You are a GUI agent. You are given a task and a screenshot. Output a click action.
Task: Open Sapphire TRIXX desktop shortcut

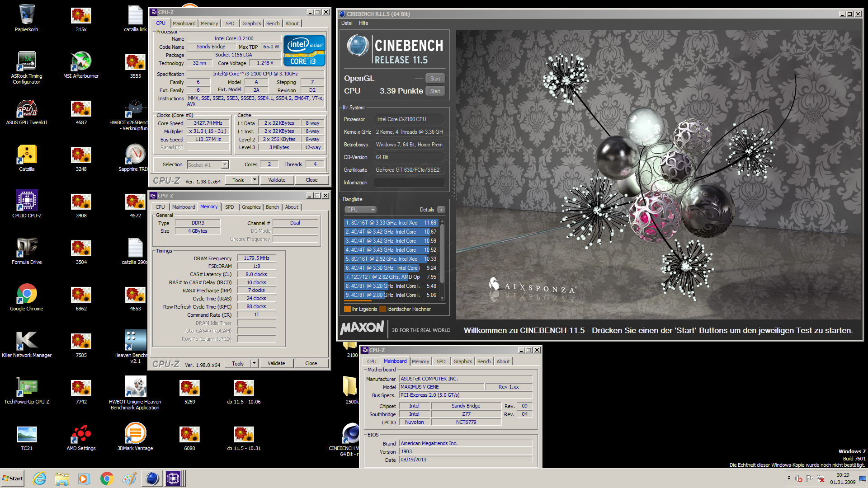pos(135,158)
